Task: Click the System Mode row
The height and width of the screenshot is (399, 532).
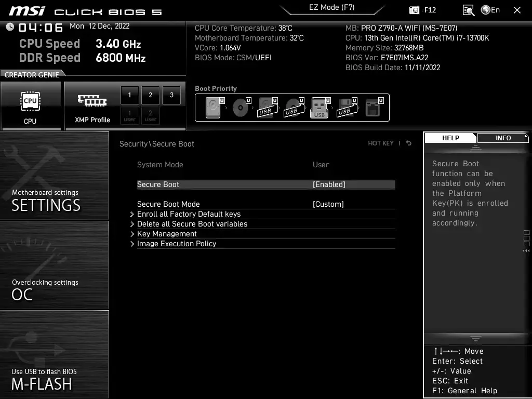Action: coord(266,165)
